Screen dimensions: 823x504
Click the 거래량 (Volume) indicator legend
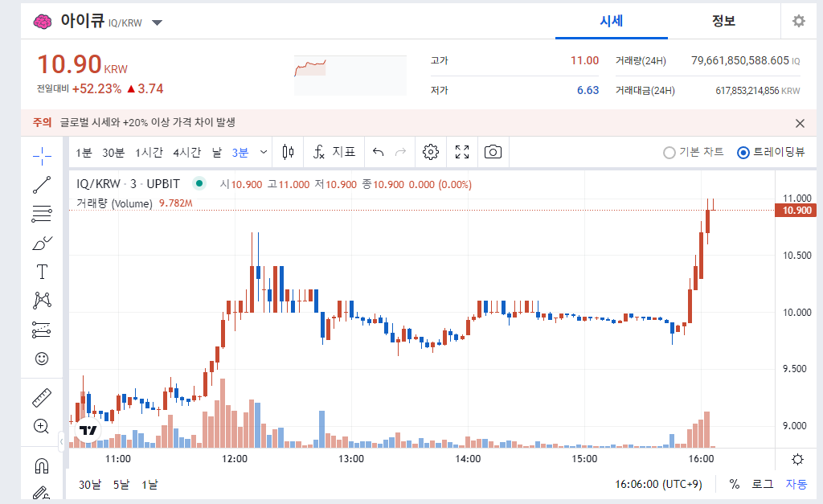114,203
